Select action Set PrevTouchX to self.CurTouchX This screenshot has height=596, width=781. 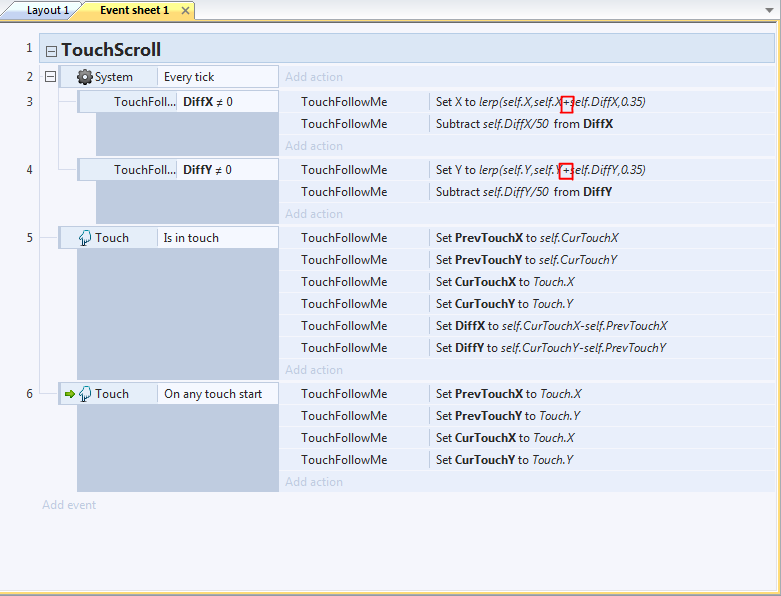(x=527, y=238)
